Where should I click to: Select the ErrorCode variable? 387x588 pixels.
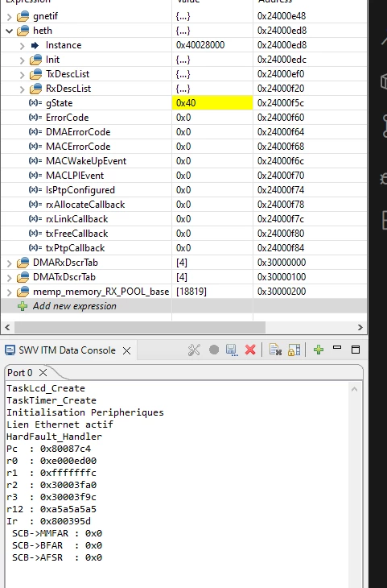click(67, 118)
